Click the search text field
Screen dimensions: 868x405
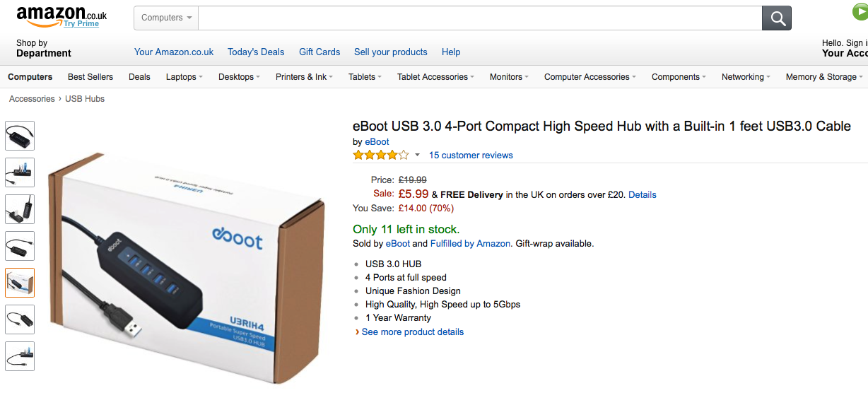point(479,18)
